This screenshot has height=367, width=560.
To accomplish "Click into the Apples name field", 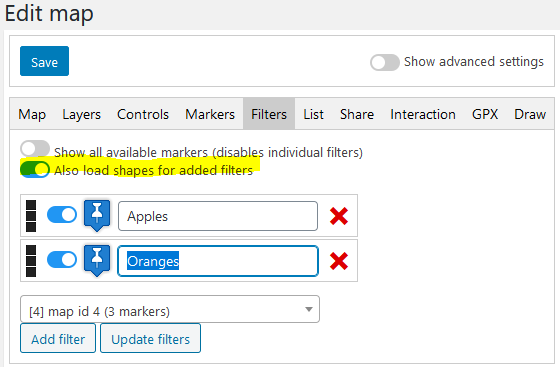I will pyautogui.click(x=218, y=216).
